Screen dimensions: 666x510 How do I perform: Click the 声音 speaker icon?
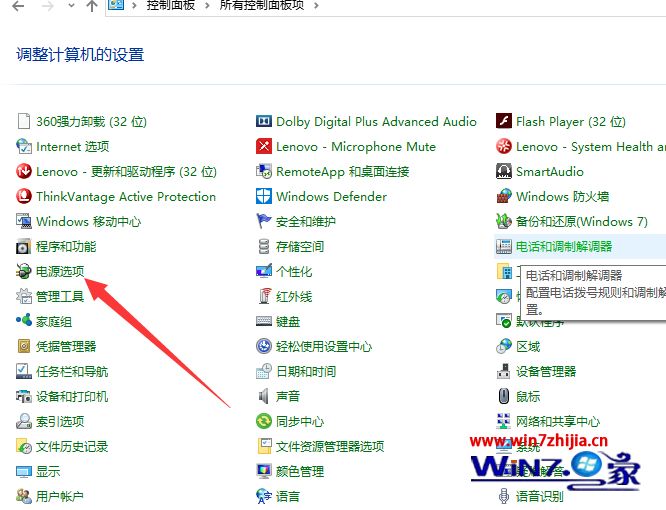pos(264,396)
